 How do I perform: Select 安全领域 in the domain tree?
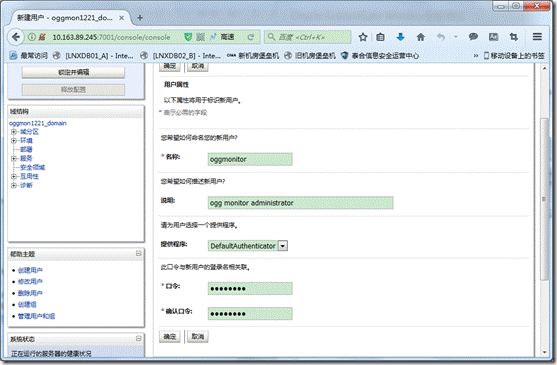pos(32,167)
